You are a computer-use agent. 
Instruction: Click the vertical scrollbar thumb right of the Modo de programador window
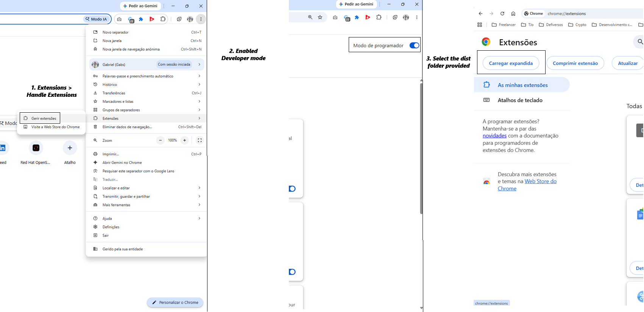421,148
